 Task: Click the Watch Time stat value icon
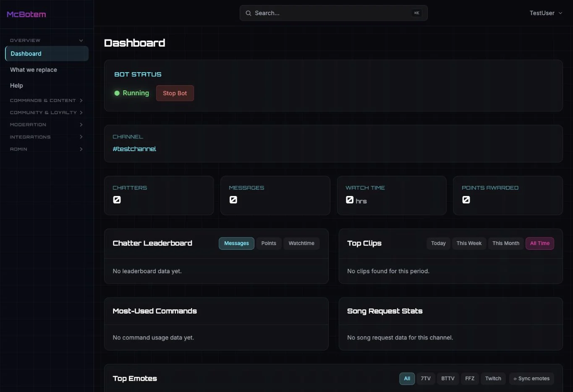coord(350,200)
